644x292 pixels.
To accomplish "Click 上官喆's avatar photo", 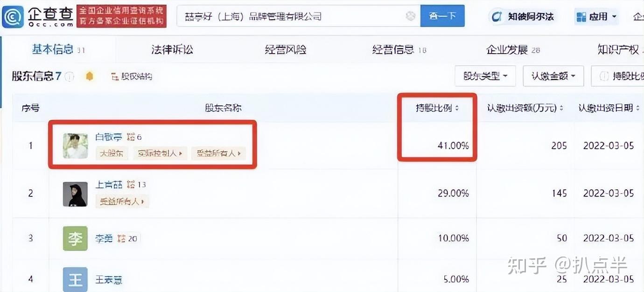I will pos(75,194).
